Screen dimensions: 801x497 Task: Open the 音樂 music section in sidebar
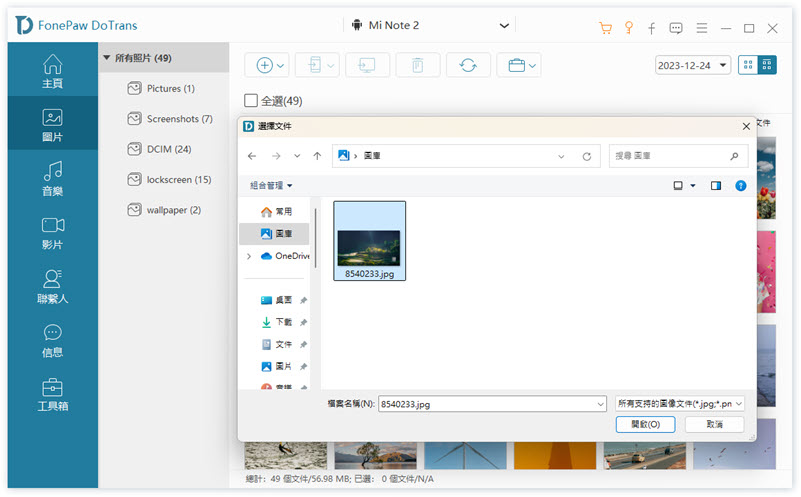(52, 179)
